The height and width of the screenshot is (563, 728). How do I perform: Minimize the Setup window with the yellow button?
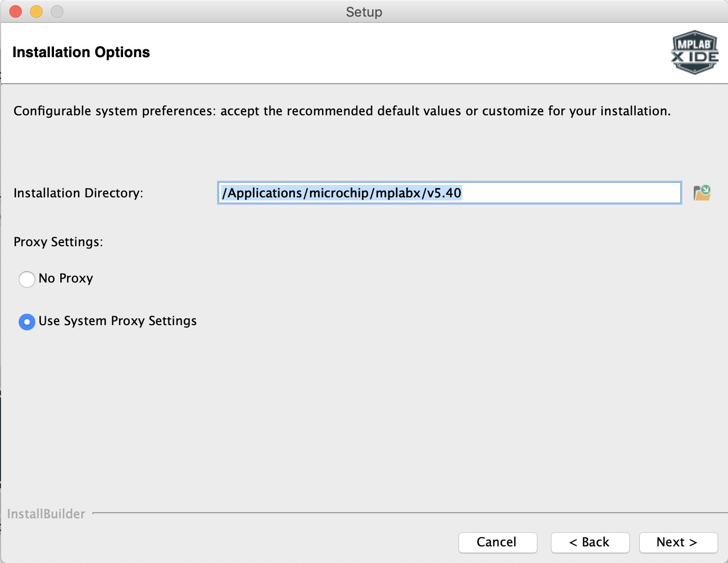click(x=36, y=11)
